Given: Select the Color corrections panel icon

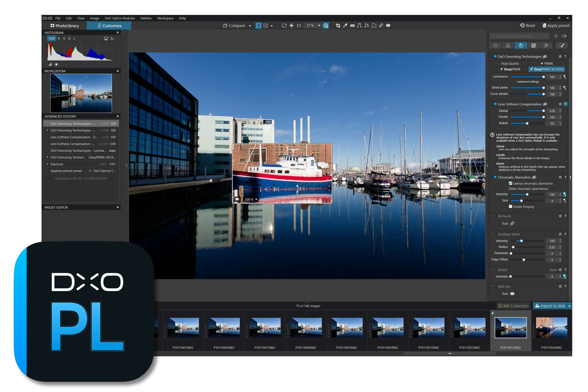Looking at the screenshot, I should pos(508,45).
